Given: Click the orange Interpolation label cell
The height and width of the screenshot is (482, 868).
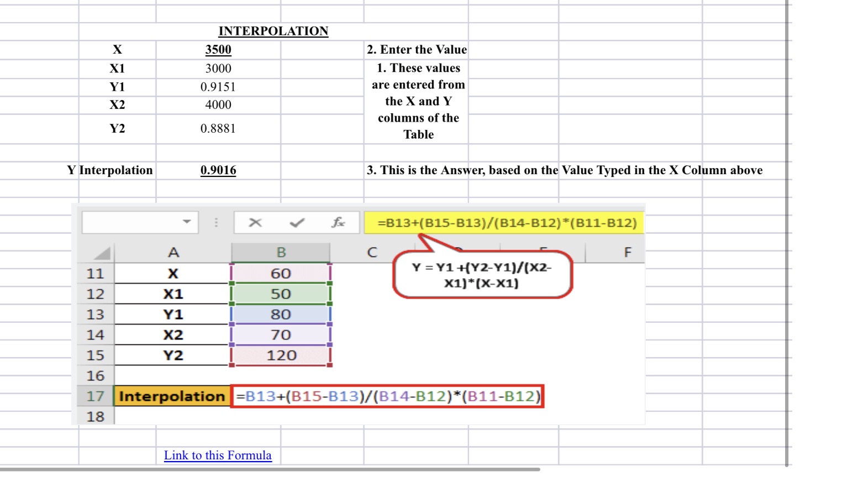Looking at the screenshot, I should pos(172,396).
